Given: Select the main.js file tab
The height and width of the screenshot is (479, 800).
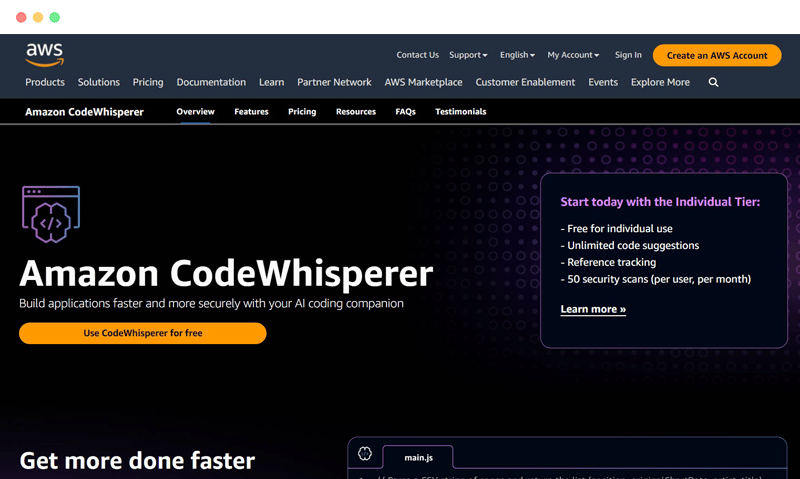Looking at the screenshot, I should [418, 458].
